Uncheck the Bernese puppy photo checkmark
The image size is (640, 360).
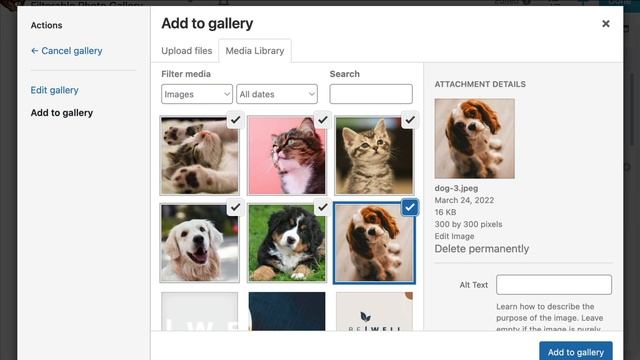(323, 207)
